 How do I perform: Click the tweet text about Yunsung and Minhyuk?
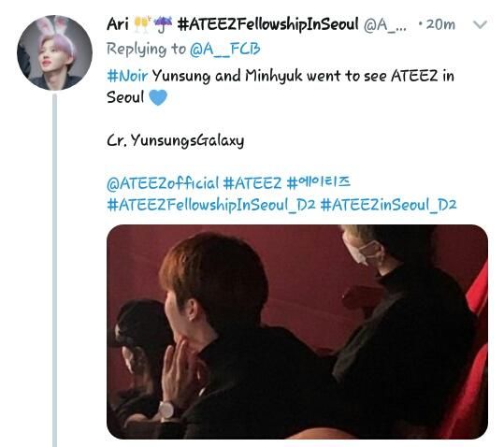pos(281,87)
